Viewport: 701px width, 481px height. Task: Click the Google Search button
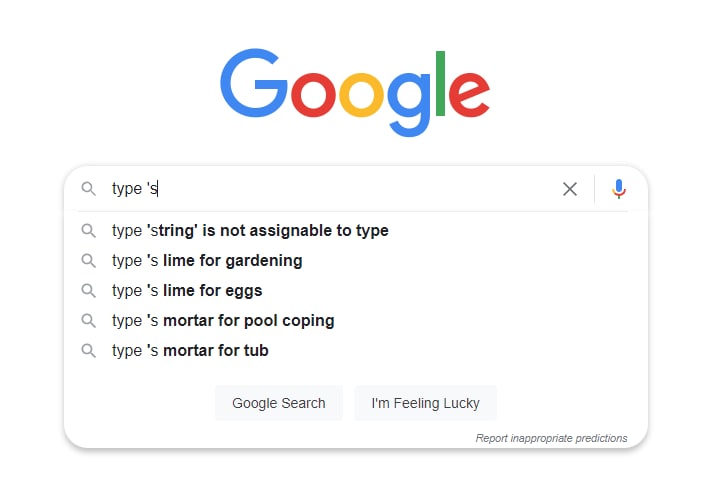point(279,403)
